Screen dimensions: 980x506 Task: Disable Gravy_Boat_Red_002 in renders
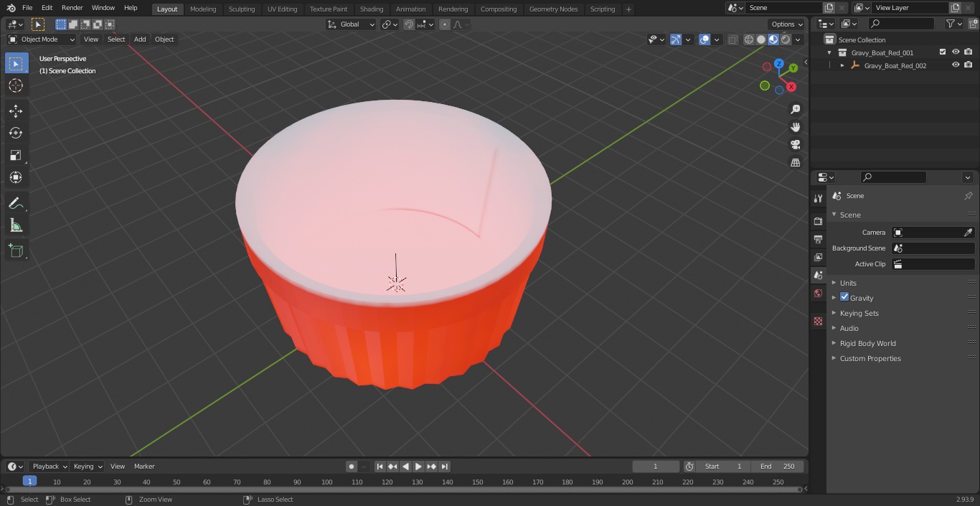click(969, 65)
